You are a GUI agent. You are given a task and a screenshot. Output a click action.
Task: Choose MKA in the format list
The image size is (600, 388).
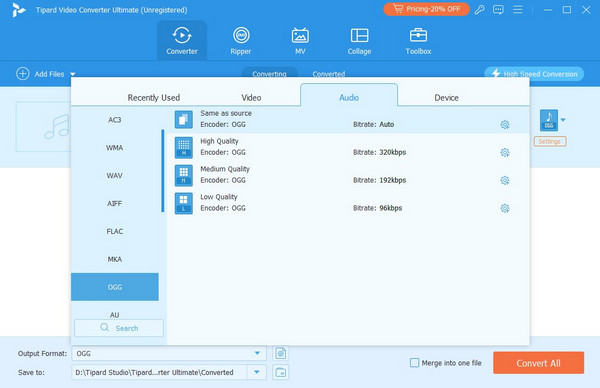point(115,259)
